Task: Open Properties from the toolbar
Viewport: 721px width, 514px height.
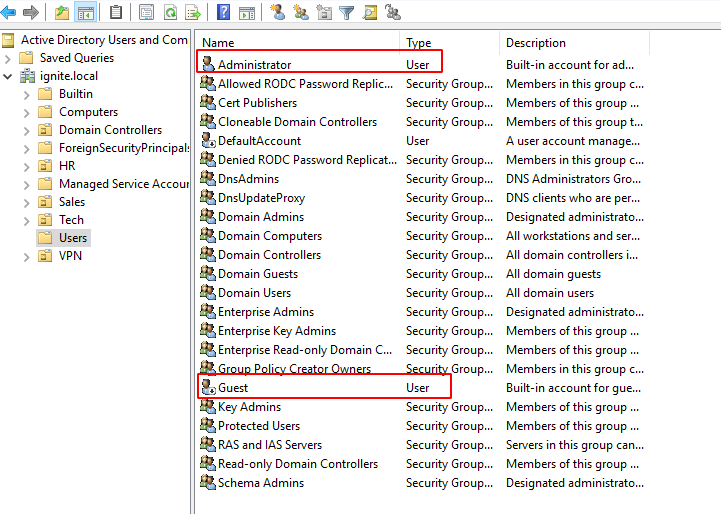Action: [146, 12]
